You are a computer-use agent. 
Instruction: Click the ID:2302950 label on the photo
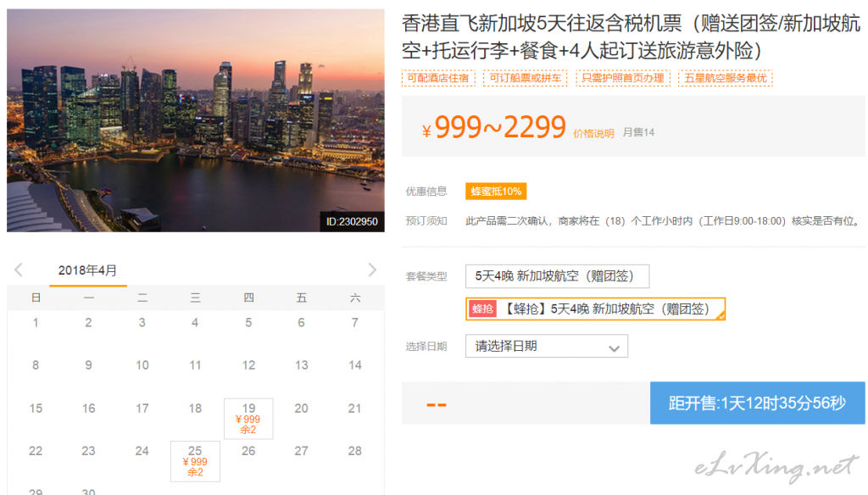coord(352,221)
